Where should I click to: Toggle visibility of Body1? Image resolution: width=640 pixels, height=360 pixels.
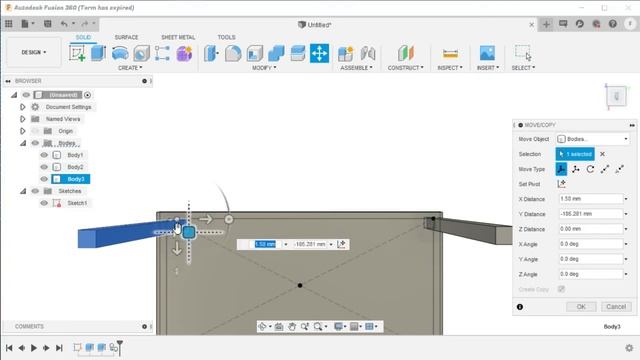coord(44,155)
